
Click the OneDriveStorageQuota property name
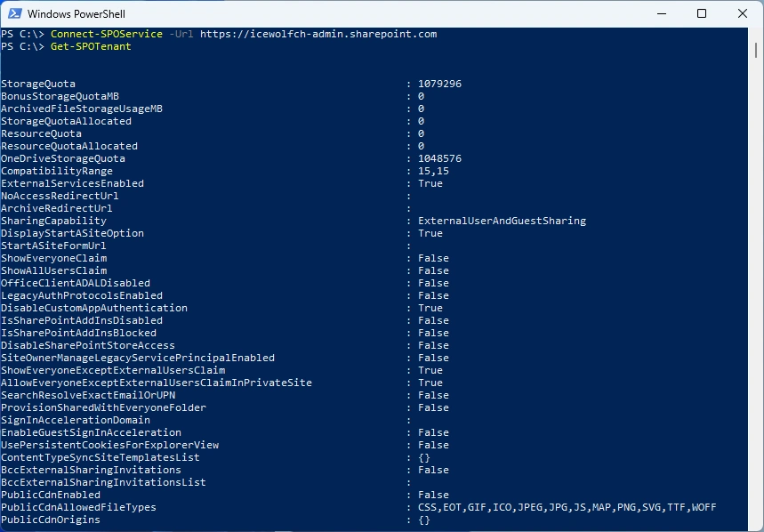coord(62,158)
